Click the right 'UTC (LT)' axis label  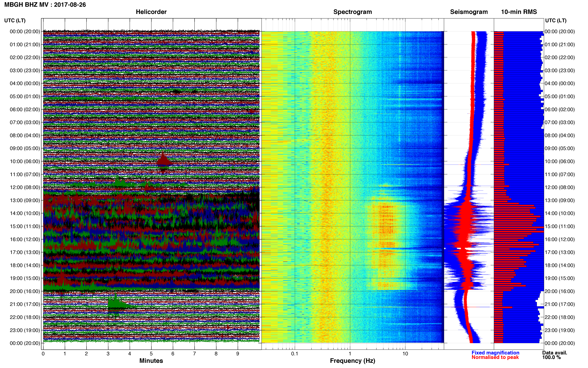click(x=556, y=20)
